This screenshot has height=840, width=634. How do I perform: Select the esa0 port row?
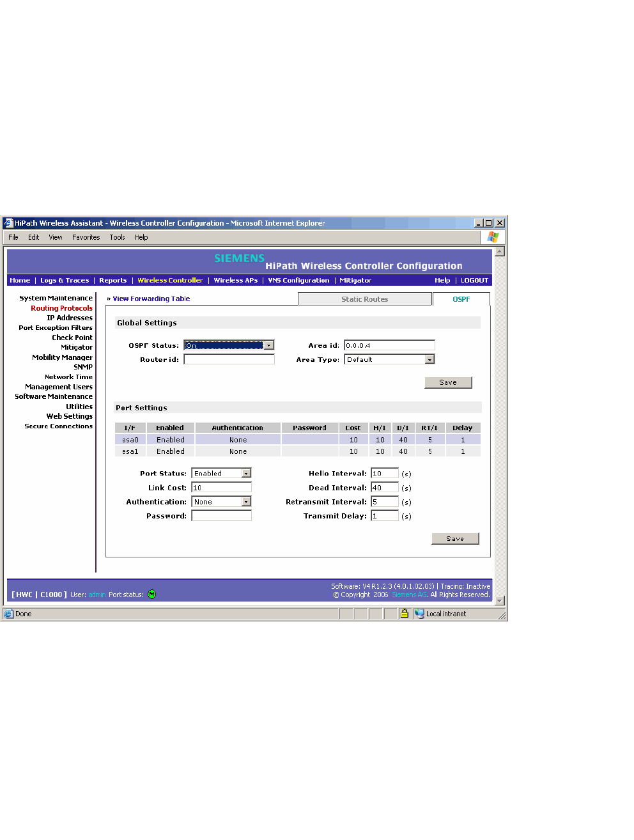298,440
